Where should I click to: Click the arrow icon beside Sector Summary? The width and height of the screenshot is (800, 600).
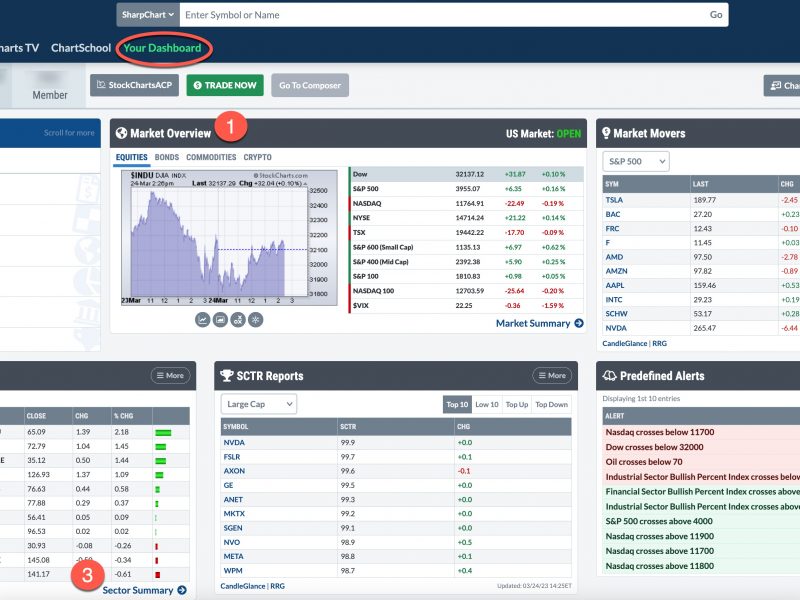(182, 590)
